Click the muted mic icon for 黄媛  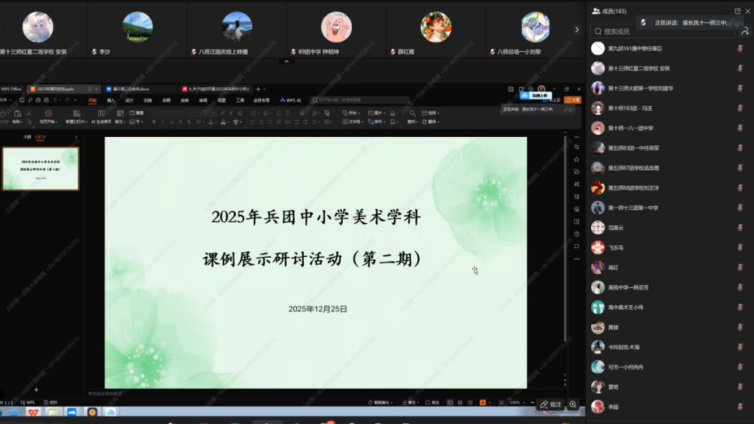[x=740, y=327]
